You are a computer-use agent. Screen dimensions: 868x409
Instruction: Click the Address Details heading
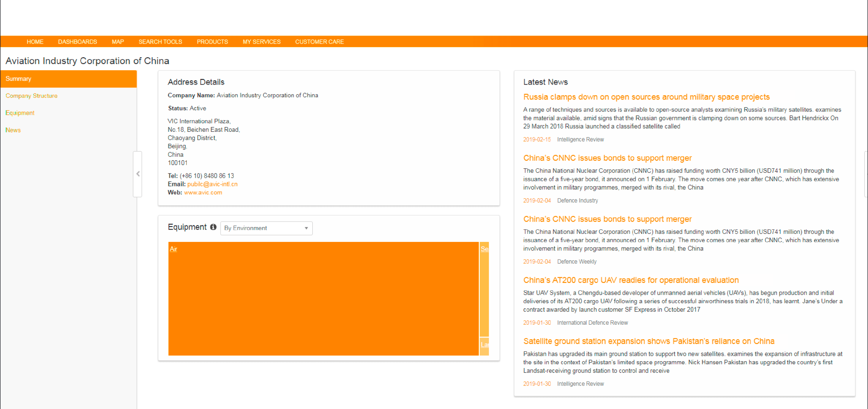(196, 82)
